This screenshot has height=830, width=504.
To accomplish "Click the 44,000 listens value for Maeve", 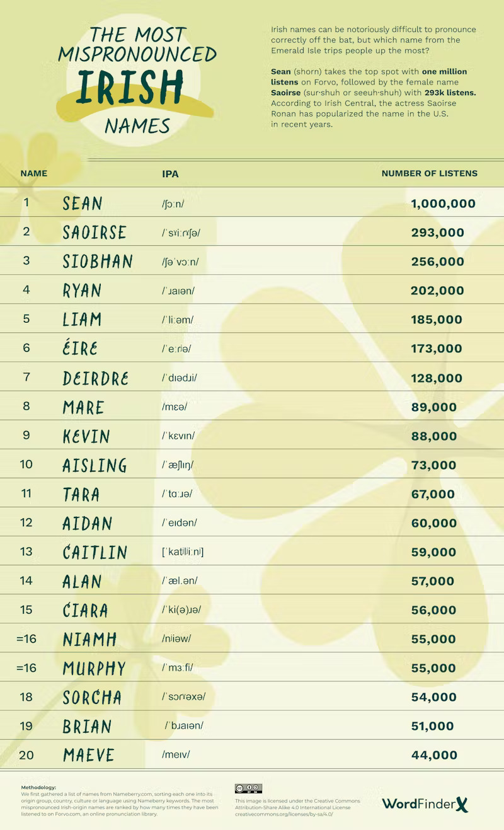I will [434, 755].
